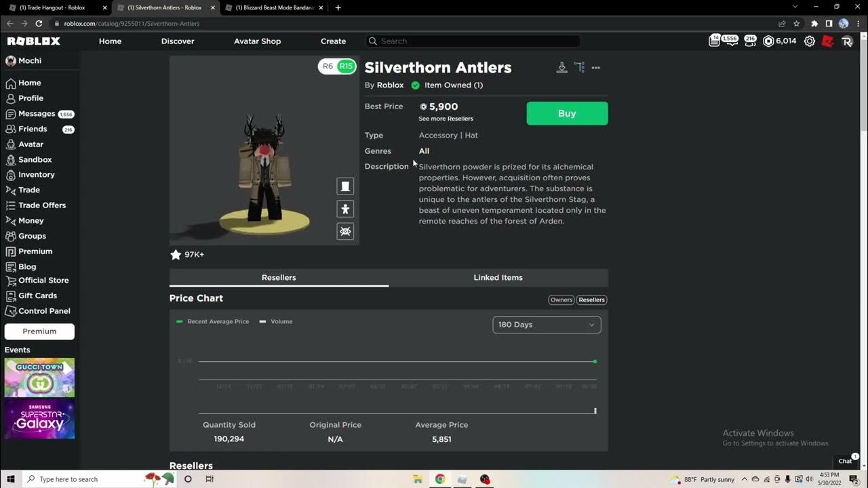The height and width of the screenshot is (488, 868).
Task: Reload the page with refresh button
Action: pyautogui.click(x=39, y=24)
